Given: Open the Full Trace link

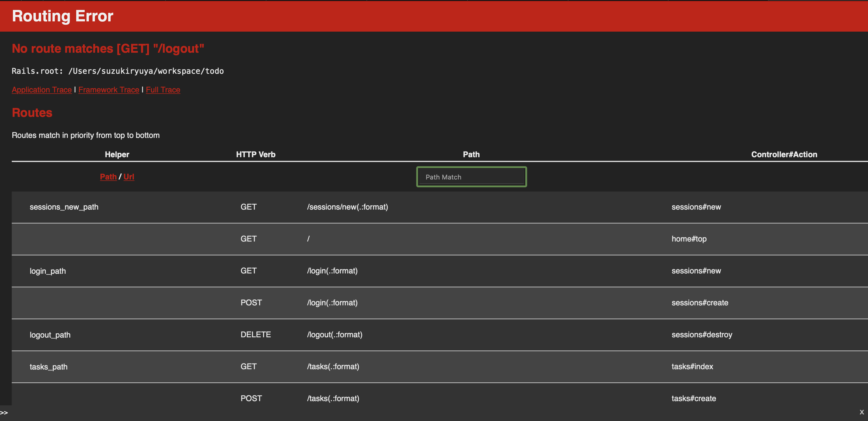Looking at the screenshot, I should click(163, 89).
